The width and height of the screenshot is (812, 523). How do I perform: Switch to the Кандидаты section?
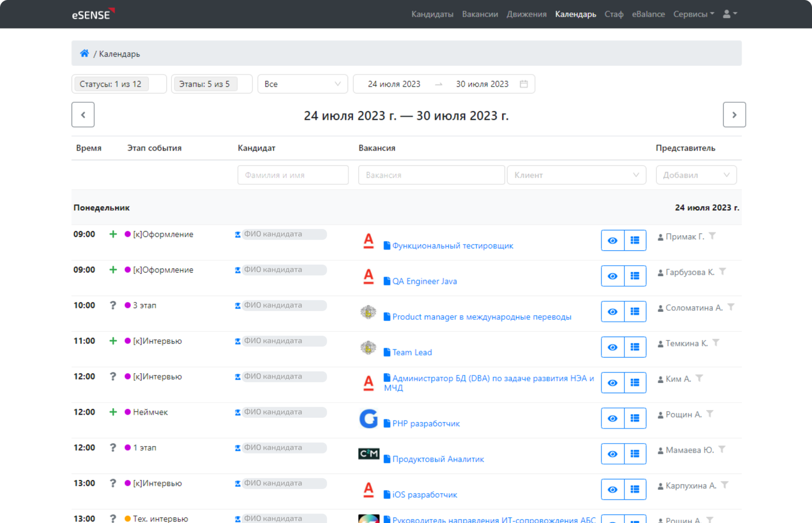coord(432,14)
